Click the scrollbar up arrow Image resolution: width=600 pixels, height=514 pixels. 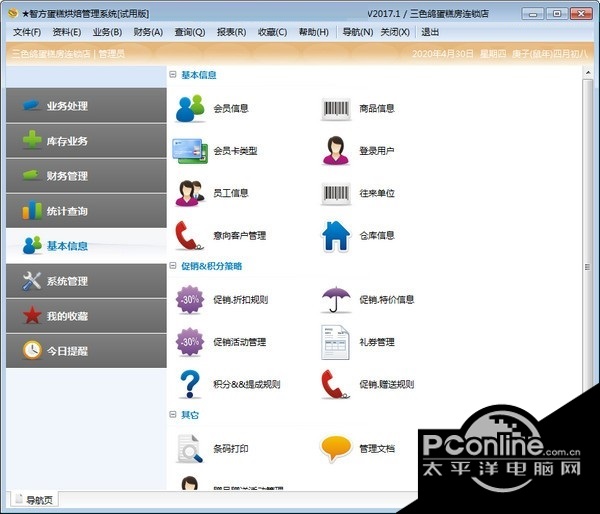click(x=588, y=72)
